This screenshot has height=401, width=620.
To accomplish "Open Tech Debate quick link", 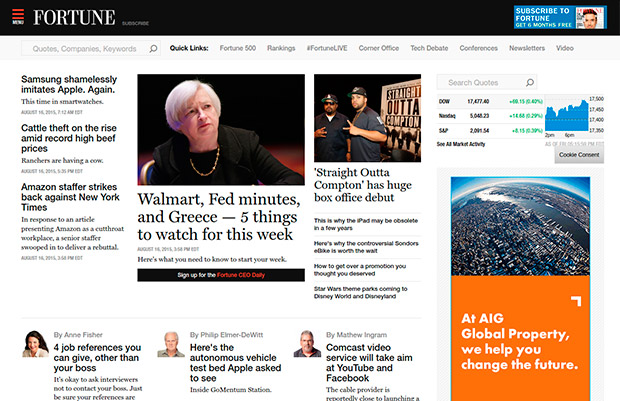I will [429, 48].
